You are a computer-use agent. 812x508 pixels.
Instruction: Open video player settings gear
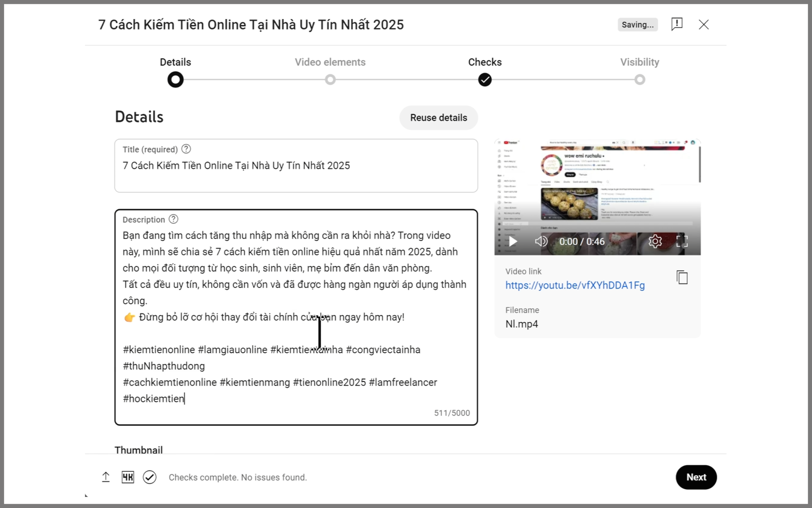point(655,241)
